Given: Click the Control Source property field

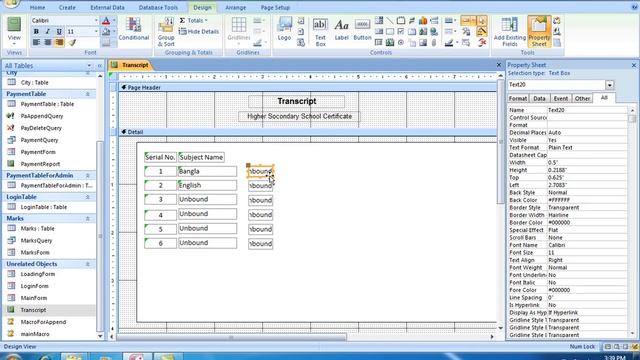Looking at the screenshot, I should coord(587,118).
